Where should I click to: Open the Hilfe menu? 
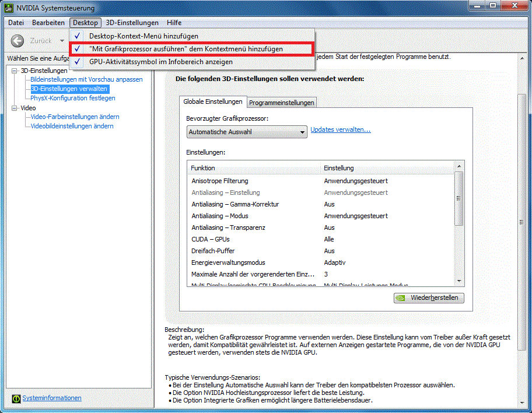[174, 23]
